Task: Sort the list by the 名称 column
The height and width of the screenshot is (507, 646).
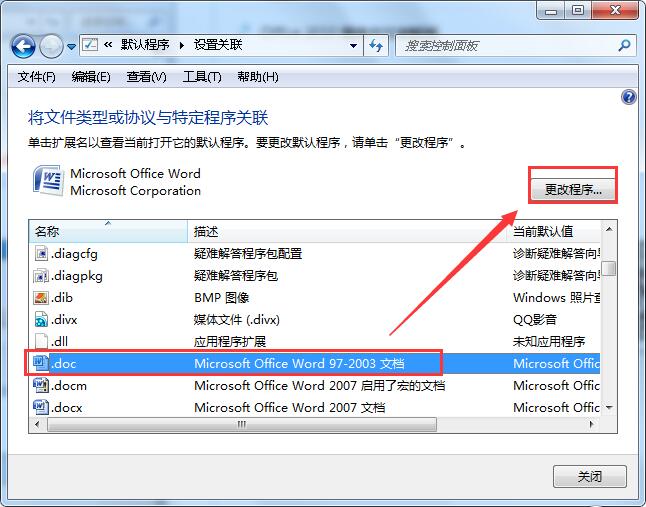Action: click(x=108, y=231)
